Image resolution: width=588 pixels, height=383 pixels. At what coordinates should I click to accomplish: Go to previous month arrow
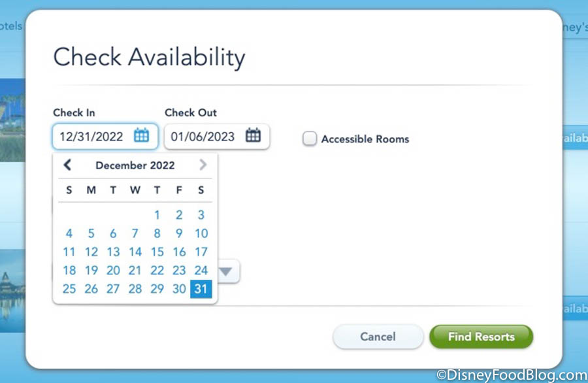[x=67, y=165]
